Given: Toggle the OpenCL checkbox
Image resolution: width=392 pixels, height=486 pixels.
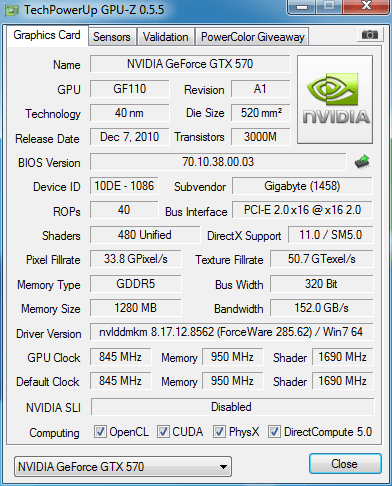Looking at the screenshot, I should coord(100,431).
